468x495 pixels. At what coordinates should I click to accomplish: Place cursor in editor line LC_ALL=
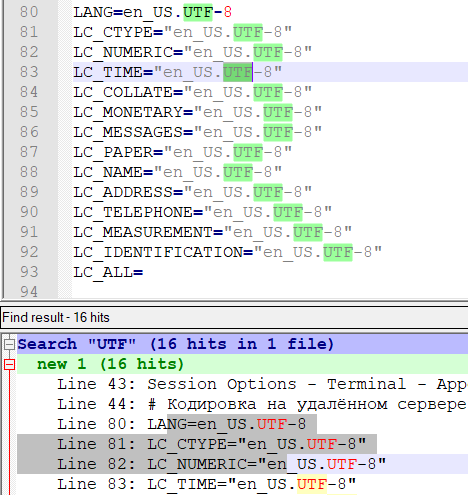[x=108, y=272]
